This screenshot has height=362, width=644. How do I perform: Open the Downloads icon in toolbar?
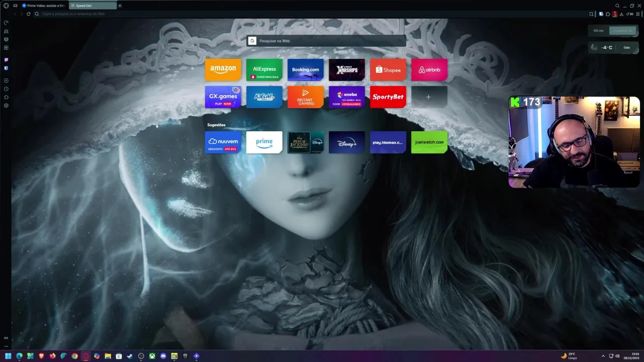pyautogui.click(x=620, y=14)
